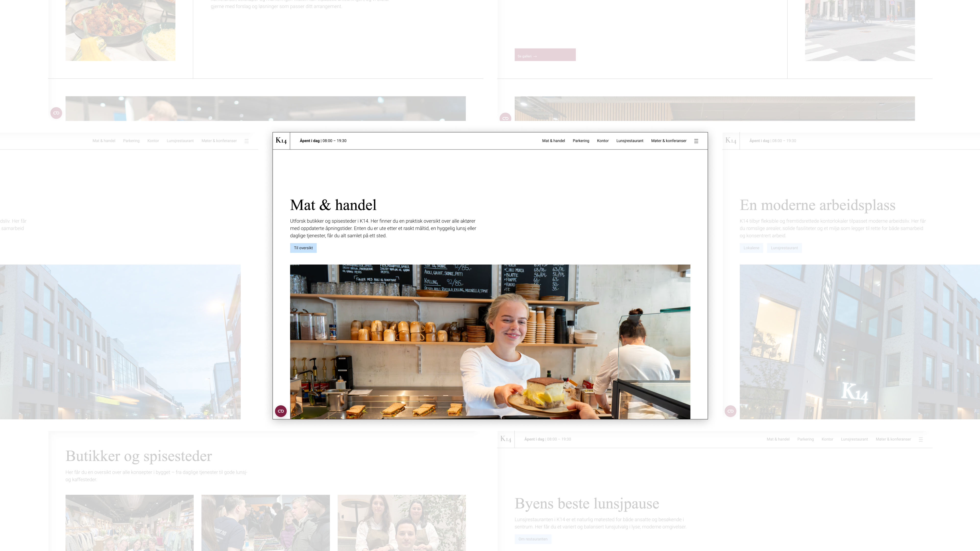Viewport: 980px width, 551px height.
Task: Click the café counter photo in the focused page
Action: pyautogui.click(x=490, y=342)
